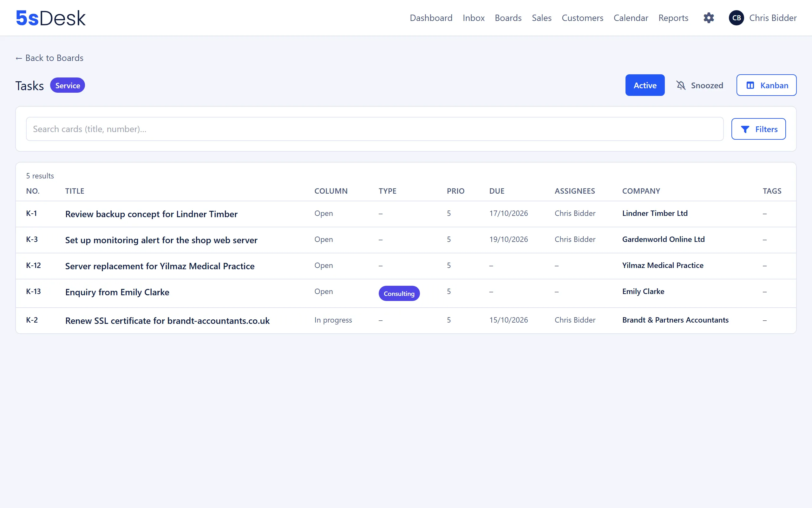This screenshot has width=812, height=508.
Task: Go to Inbox
Action: pos(474,18)
